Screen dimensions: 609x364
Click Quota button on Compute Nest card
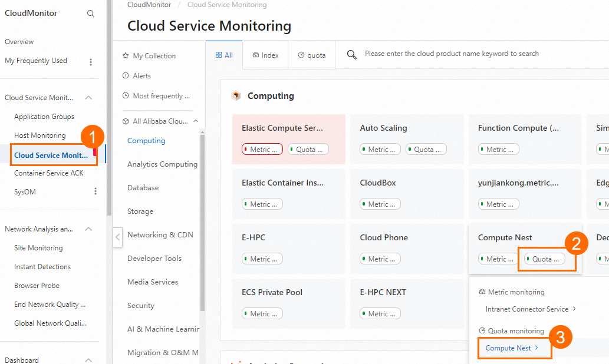pyautogui.click(x=545, y=259)
